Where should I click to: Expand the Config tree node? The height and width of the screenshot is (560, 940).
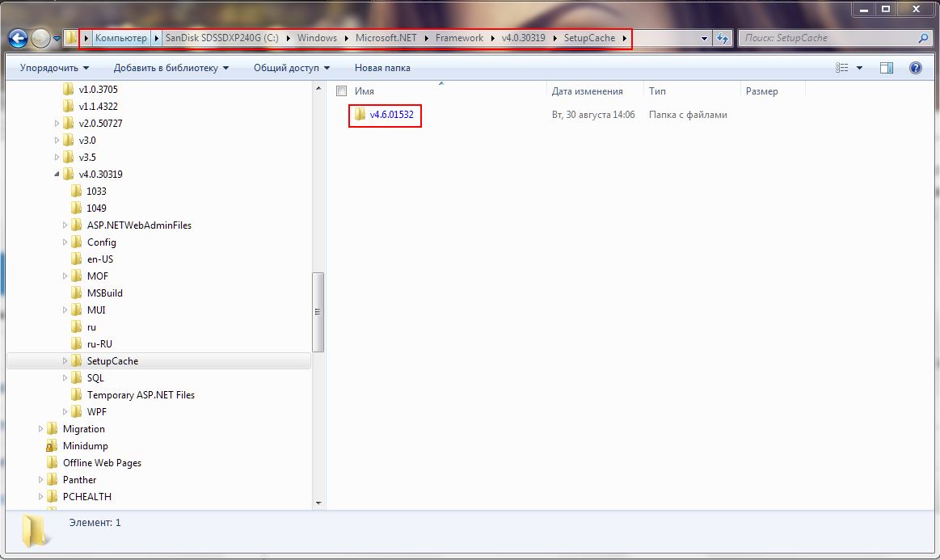65,242
